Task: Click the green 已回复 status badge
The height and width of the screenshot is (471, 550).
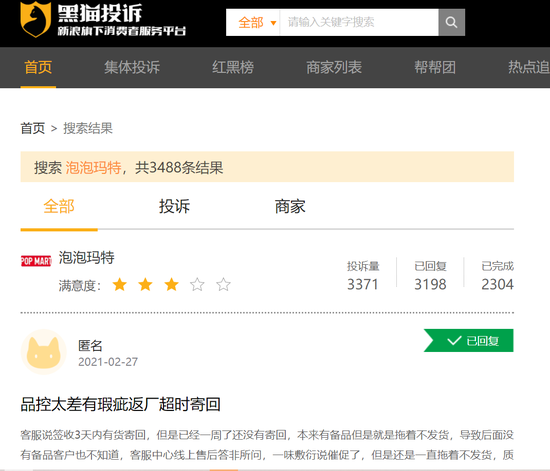Action: tap(469, 340)
